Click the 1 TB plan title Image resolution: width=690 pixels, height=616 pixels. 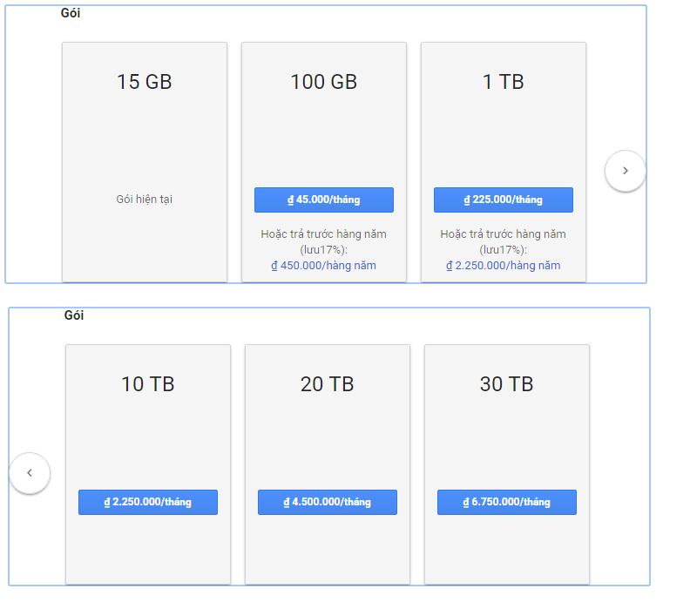(x=504, y=82)
